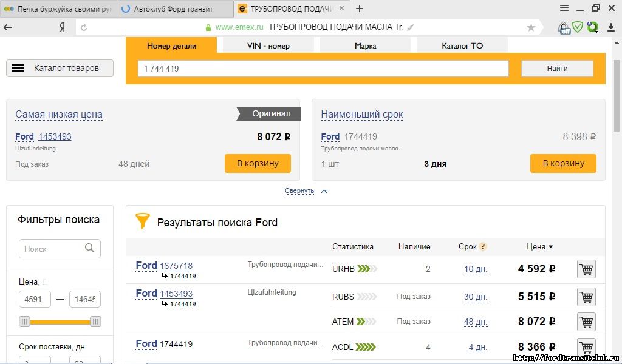Open the hamburger icon in Каталог товаров
The width and height of the screenshot is (622, 364).
coord(18,68)
